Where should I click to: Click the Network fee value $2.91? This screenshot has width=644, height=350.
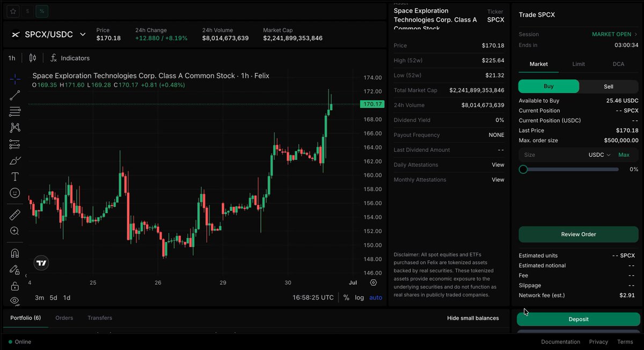click(x=627, y=295)
